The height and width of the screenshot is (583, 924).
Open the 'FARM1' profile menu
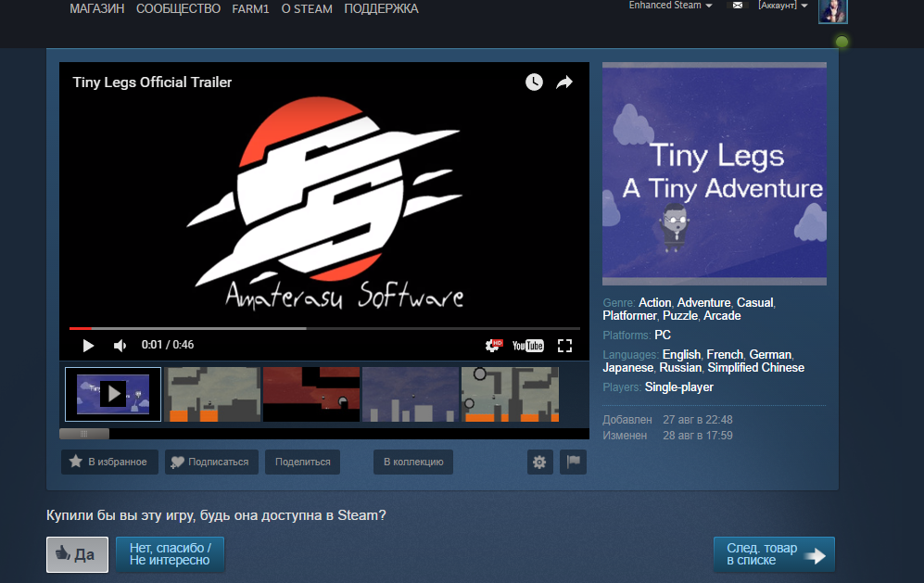pyautogui.click(x=250, y=9)
